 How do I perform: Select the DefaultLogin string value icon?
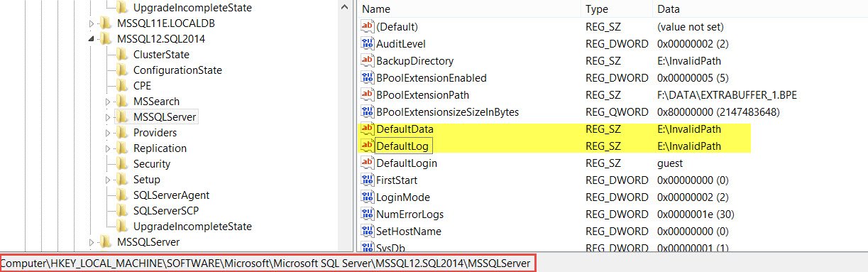[x=367, y=163]
